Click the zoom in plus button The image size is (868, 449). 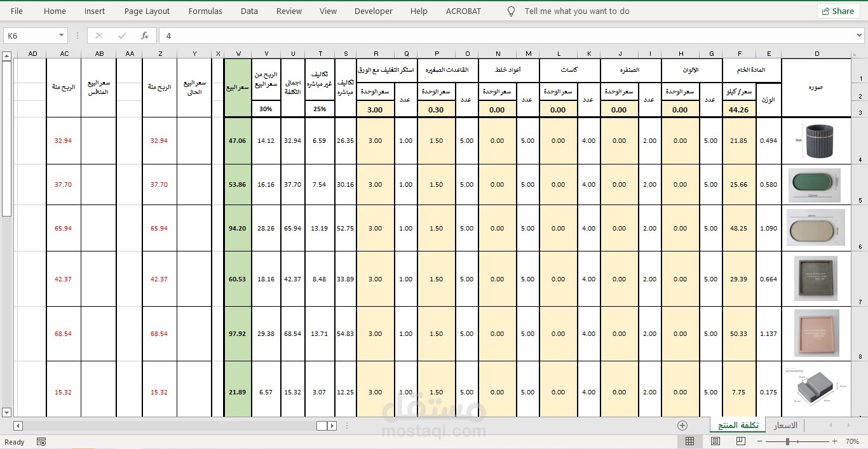pyautogui.click(x=834, y=441)
